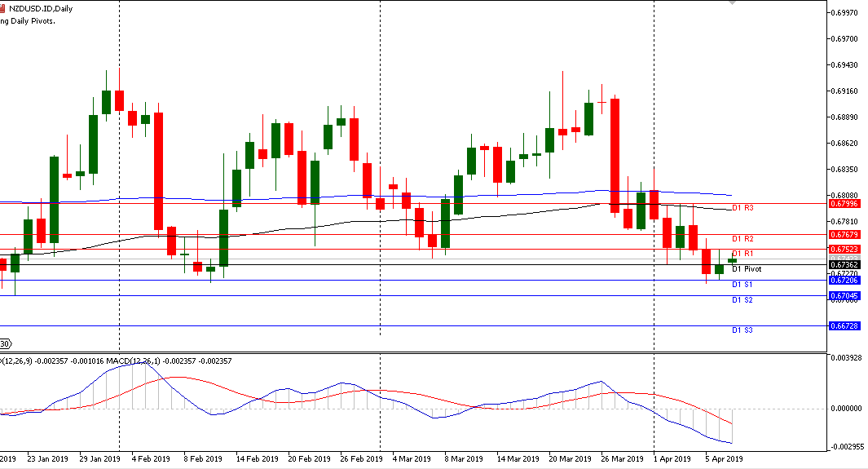Click the D1 S3 support label

coord(742,330)
